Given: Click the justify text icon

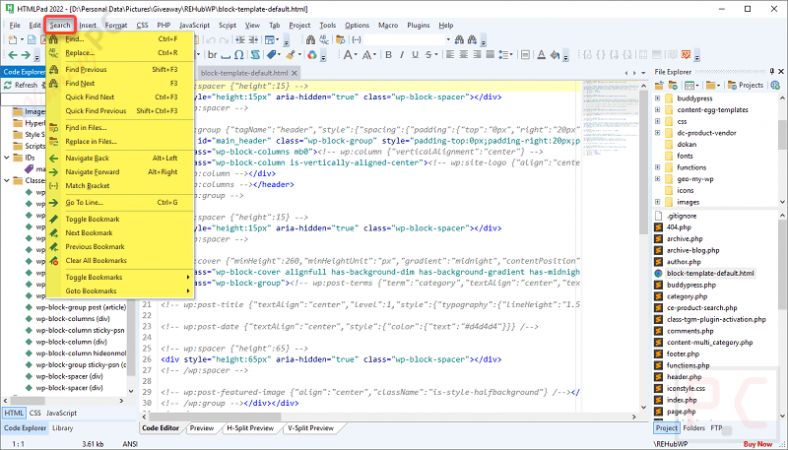Looking at the screenshot, I should coord(490,55).
